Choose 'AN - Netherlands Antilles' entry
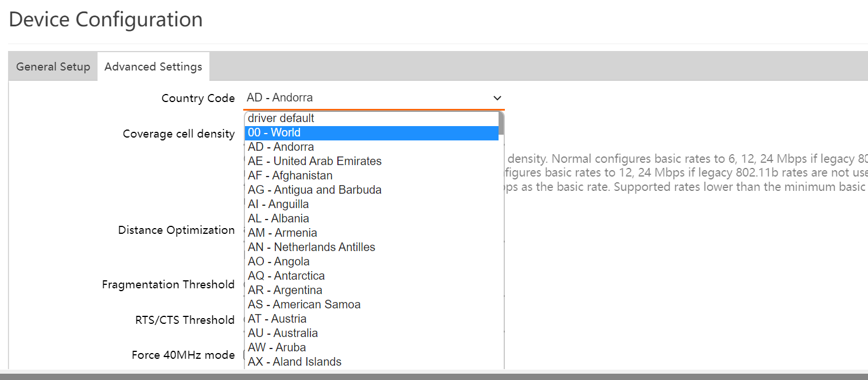 point(312,247)
